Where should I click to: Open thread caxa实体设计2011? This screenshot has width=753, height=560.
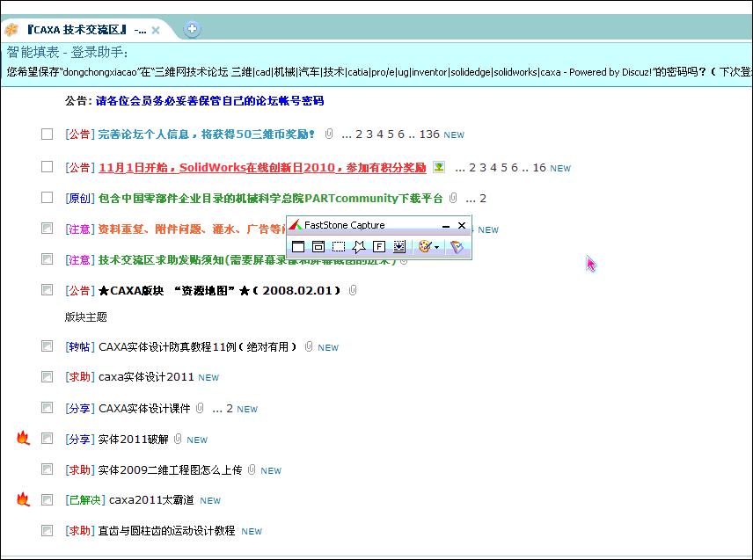coord(146,377)
